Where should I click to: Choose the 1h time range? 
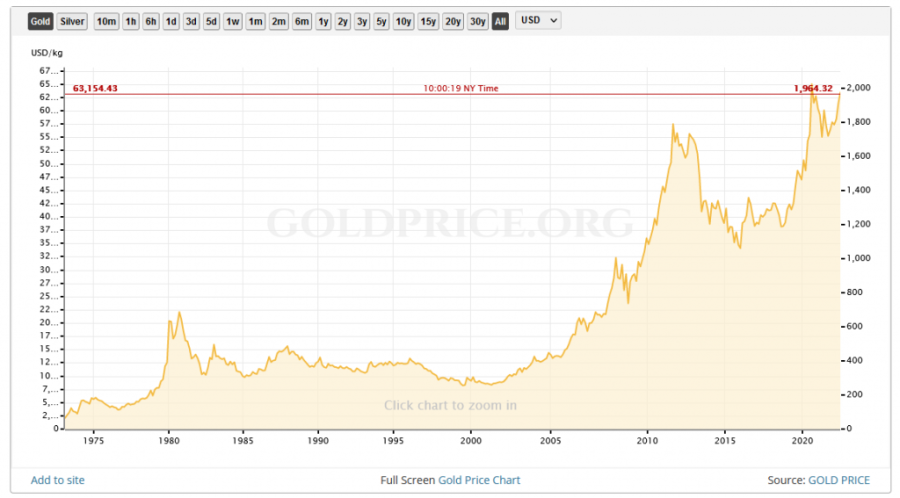[131, 21]
